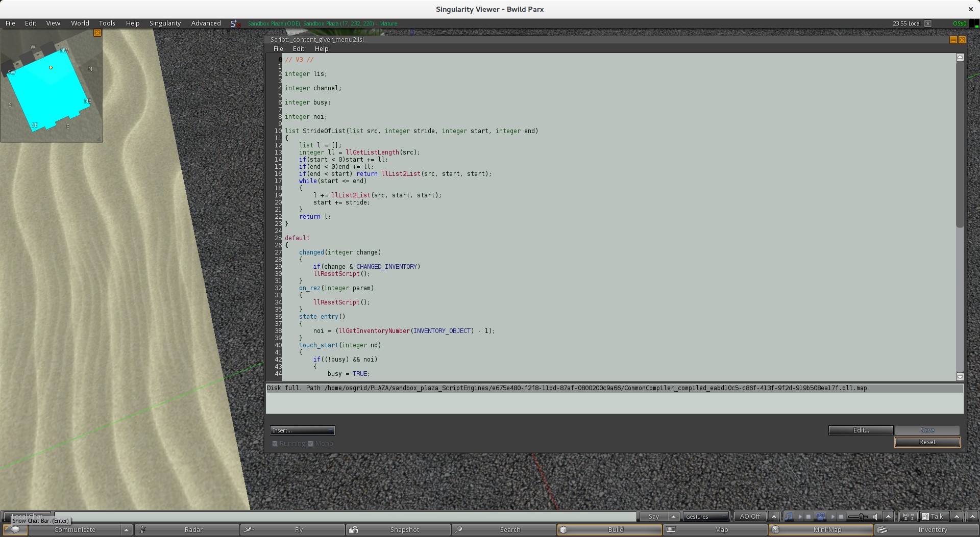Image resolution: width=980 pixels, height=537 pixels.
Task: Open the File menu in main menu bar
Action: point(10,23)
